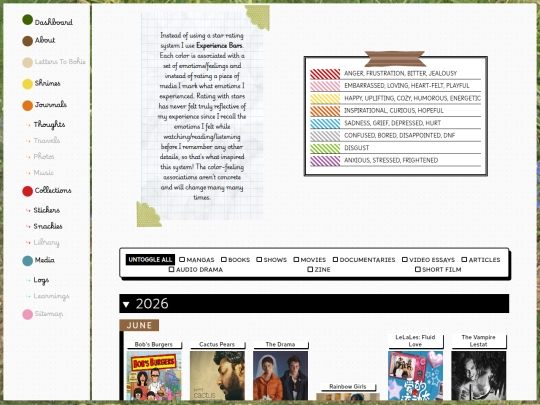
Task: Click the yellow happy striped swatch
Action: pos(325,99)
